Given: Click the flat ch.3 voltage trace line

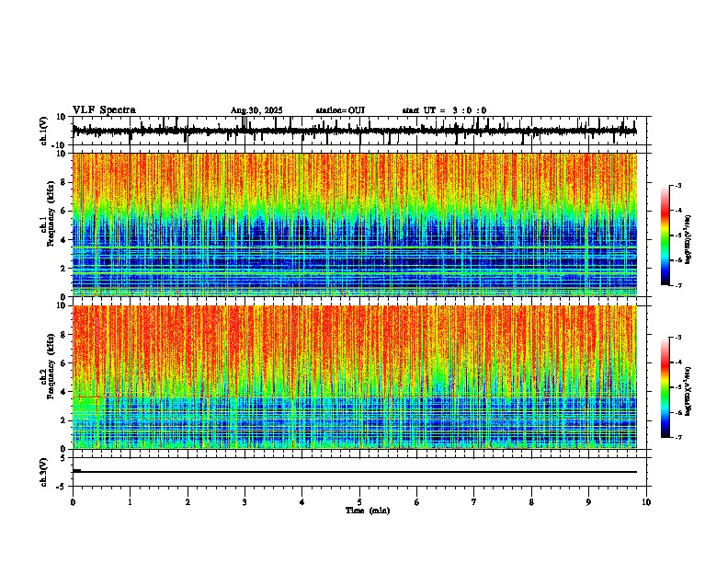Looking at the screenshot, I should (x=355, y=472).
